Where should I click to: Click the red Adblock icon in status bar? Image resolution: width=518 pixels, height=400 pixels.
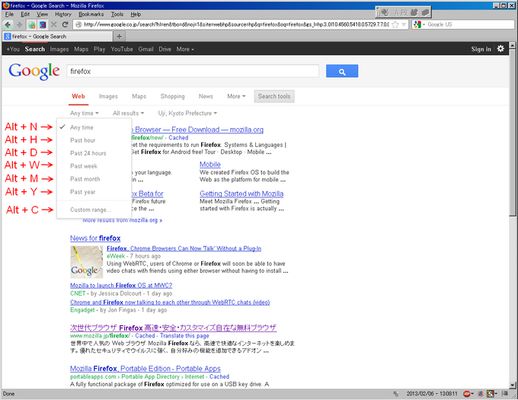pos(466,394)
